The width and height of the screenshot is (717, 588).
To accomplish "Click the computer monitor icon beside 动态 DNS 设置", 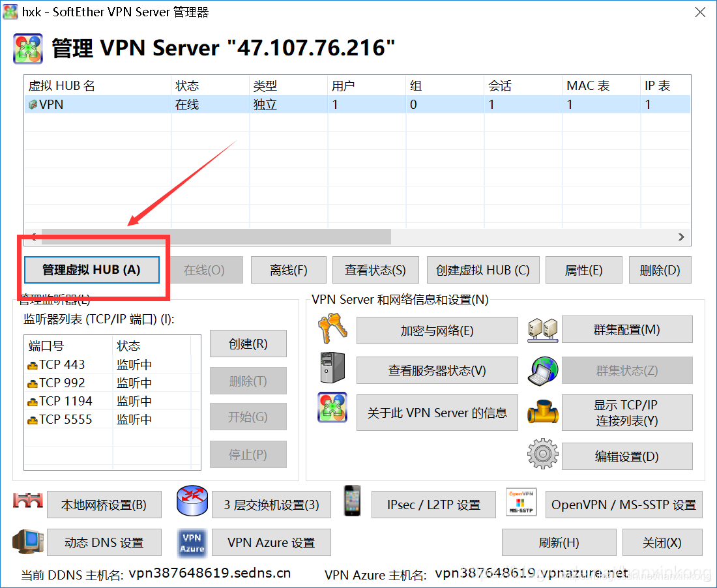I will 28,542.
